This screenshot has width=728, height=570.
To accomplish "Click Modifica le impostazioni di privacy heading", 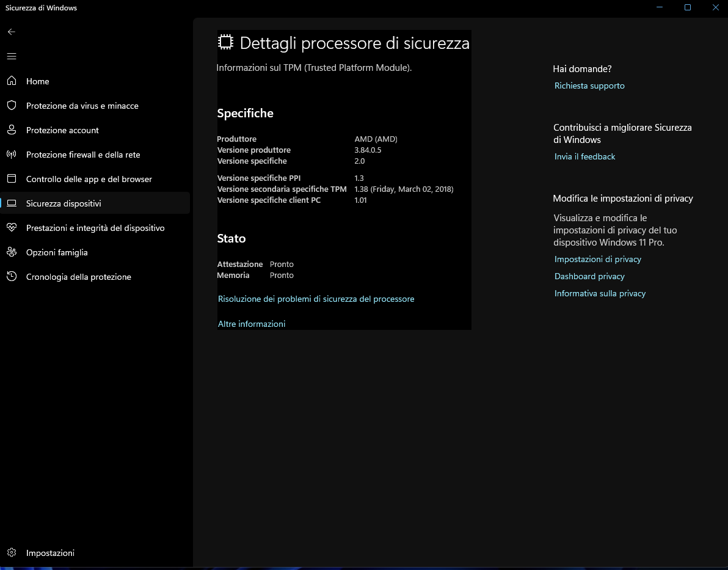I will pos(622,199).
